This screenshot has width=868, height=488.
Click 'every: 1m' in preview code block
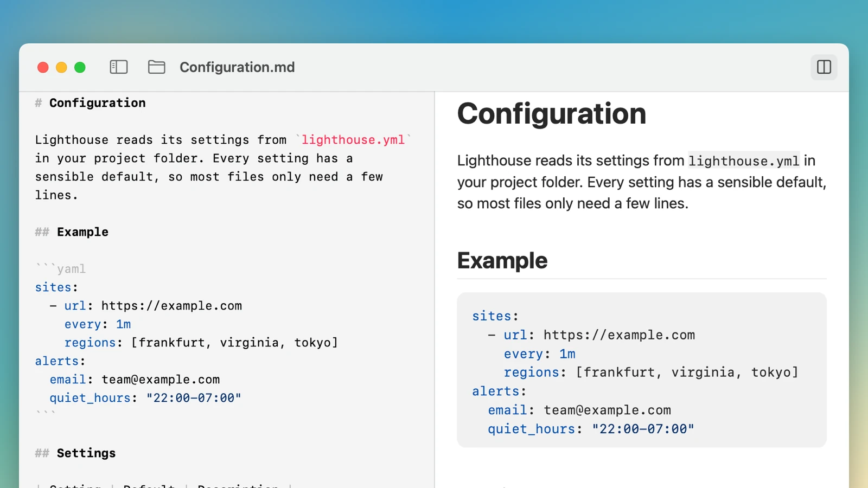540,354
